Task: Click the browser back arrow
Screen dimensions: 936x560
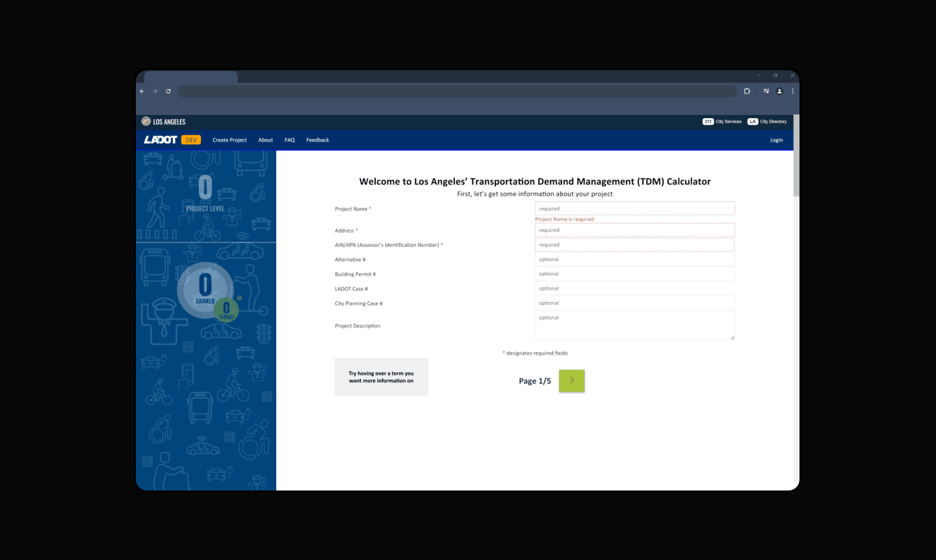Action: pos(142,91)
